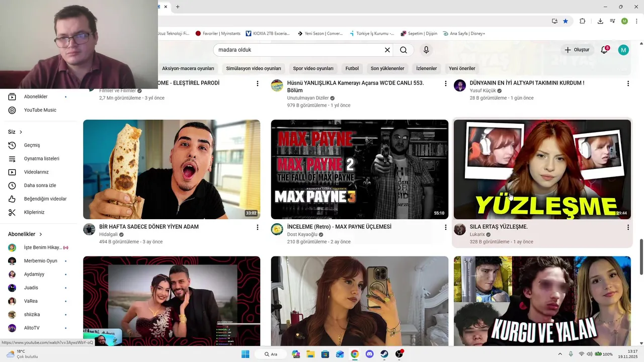This screenshot has width=644, height=362.
Task: Open the Aydamiyy subscription
Action: [38, 275]
